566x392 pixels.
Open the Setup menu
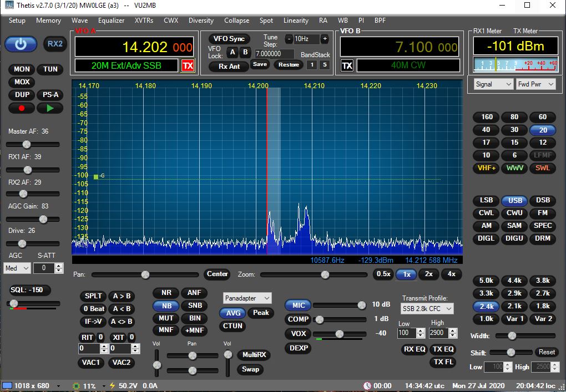(x=17, y=21)
